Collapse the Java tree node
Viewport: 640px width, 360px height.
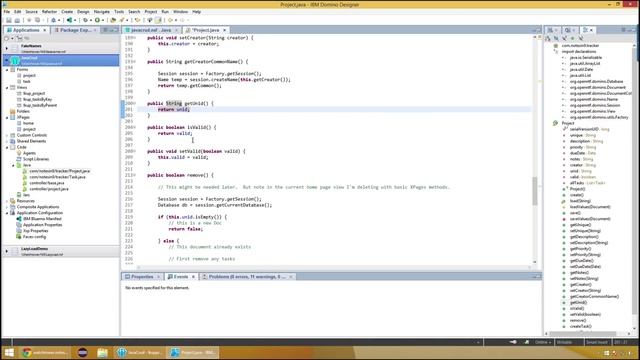click(13, 165)
